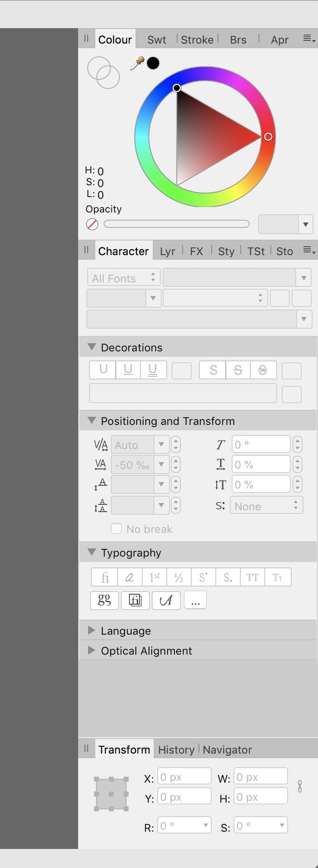
Task: Click the X position input field
Action: [184, 777]
